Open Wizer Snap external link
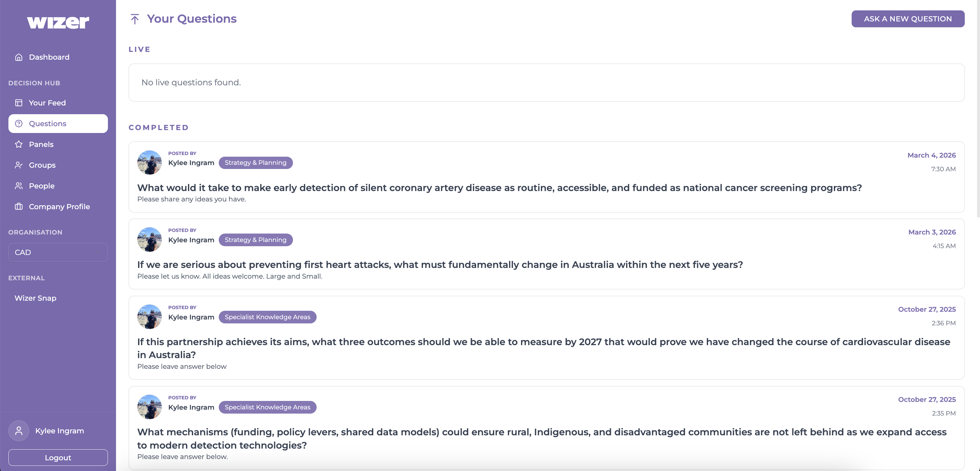 35,298
